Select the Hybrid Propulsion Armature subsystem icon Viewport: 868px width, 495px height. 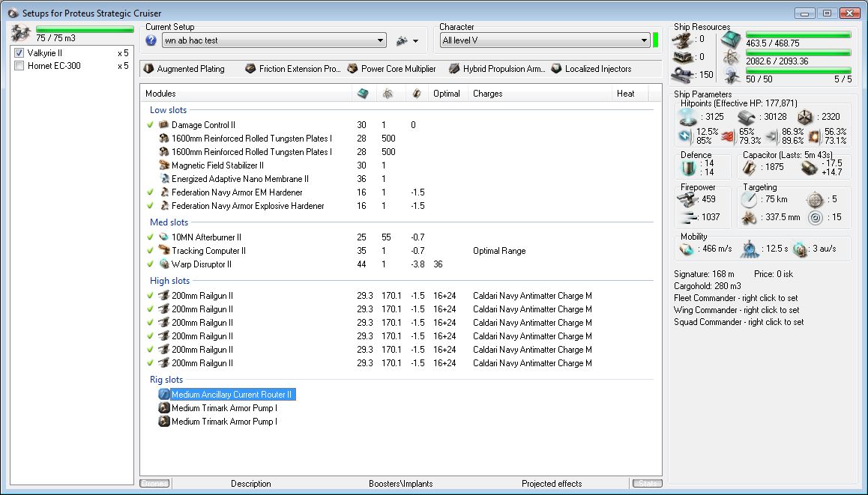454,69
